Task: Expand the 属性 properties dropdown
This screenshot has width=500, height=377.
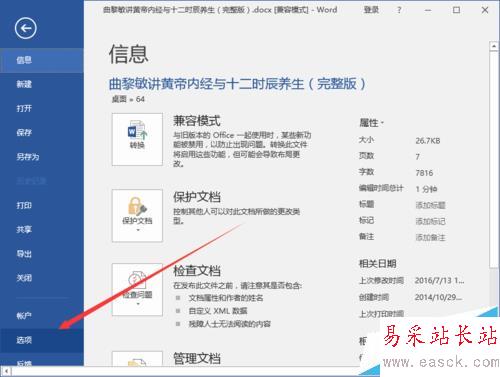Action: [x=371, y=123]
